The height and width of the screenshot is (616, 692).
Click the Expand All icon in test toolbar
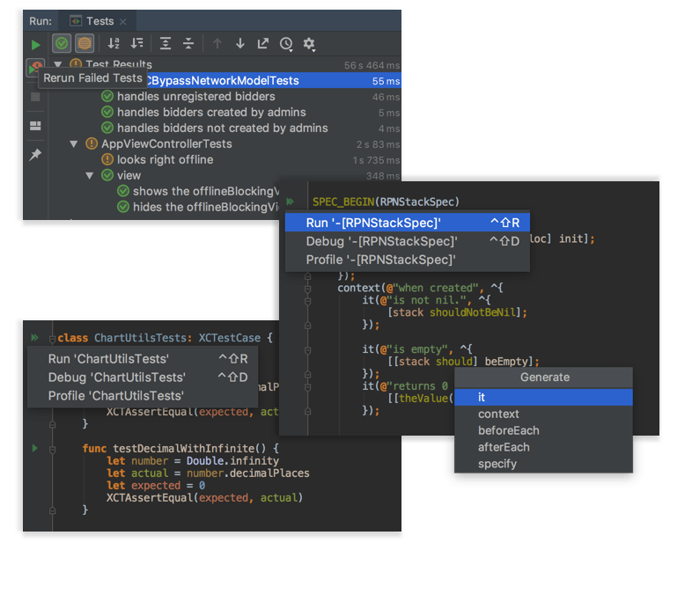(x=166, y=44)
